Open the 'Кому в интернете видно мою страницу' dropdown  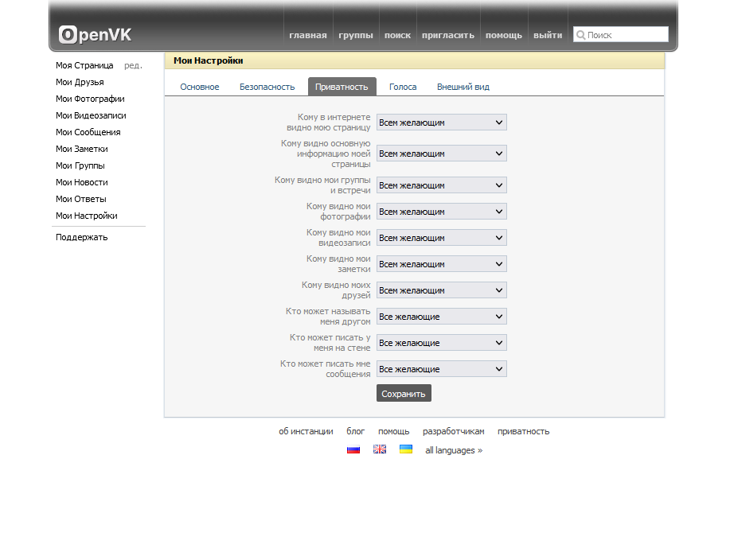pos(441,122)
